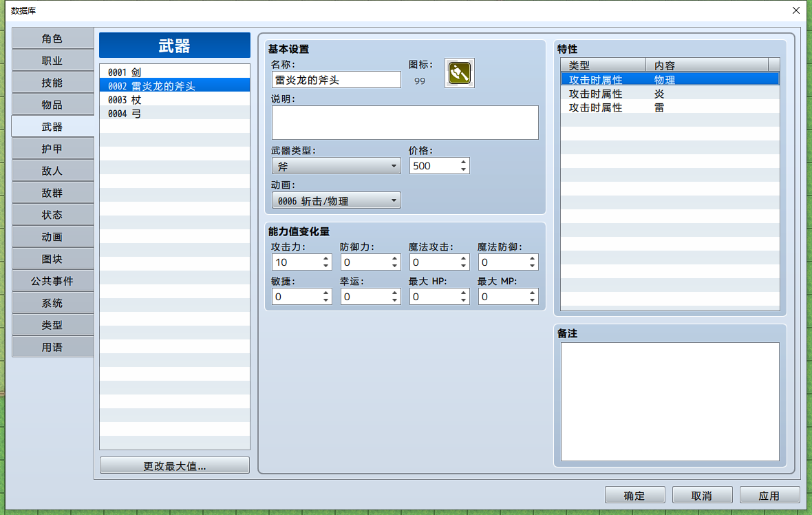
Task: Increase 敏捷 with up arrow
Action: 325,293
